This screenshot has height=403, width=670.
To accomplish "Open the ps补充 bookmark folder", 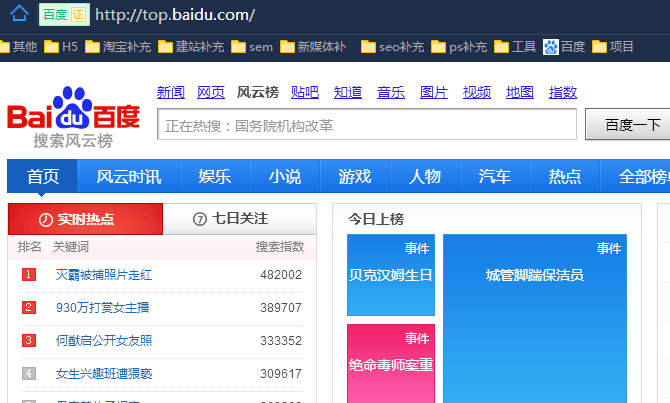I will 459,47.
